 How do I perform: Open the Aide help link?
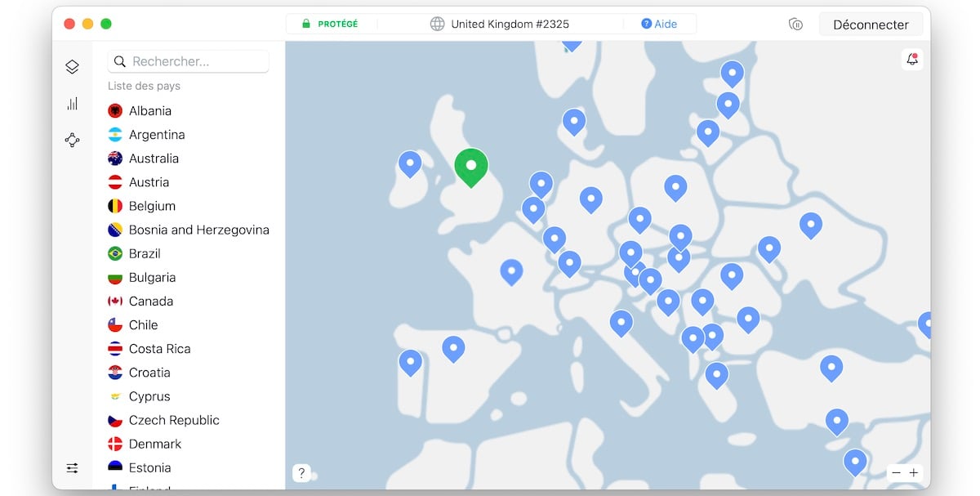click(660, 24)
